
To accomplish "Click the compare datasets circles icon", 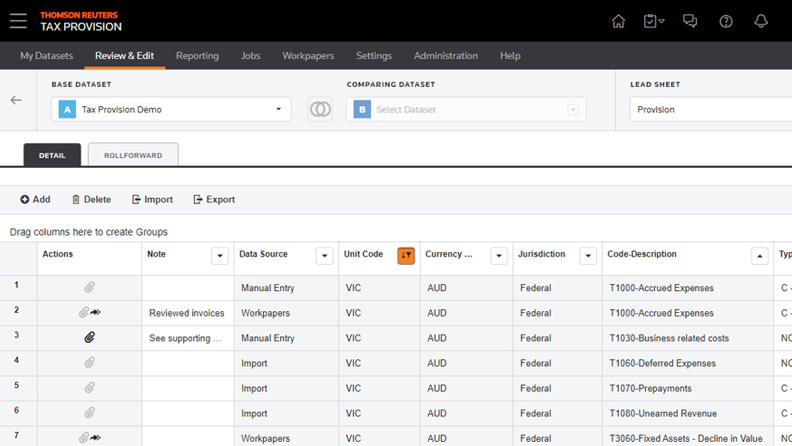I will point(320,109).
